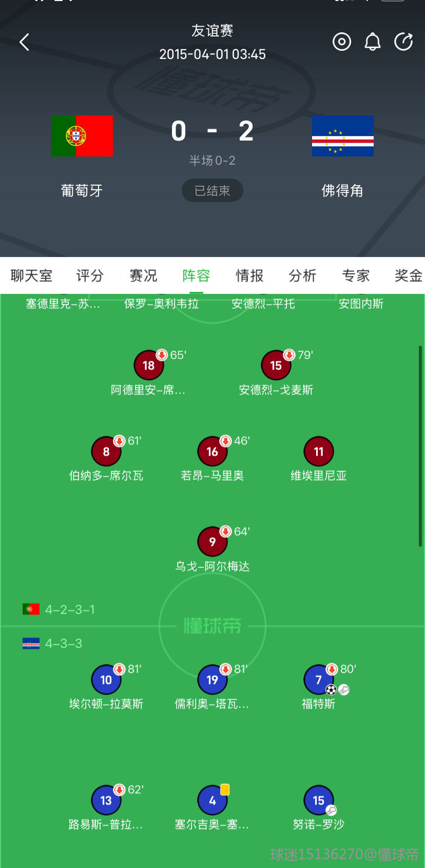Tap the 已结束 status button

click(x=212, y=191)
